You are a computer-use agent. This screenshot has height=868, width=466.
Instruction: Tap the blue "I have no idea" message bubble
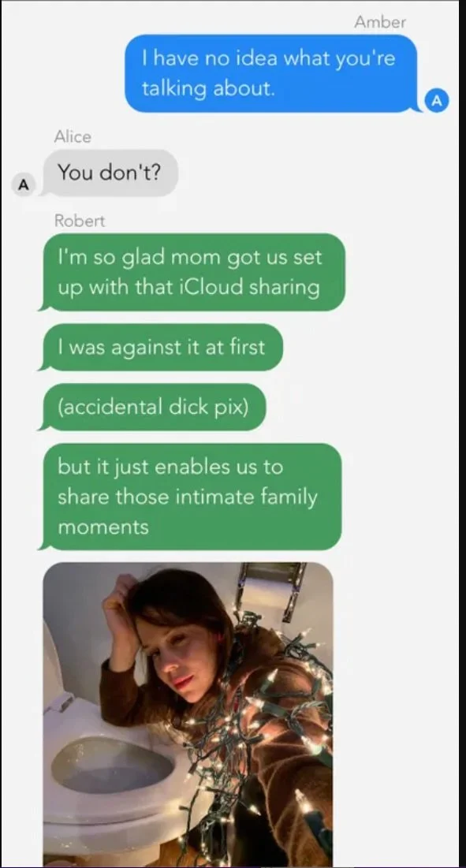click(272, 73)
